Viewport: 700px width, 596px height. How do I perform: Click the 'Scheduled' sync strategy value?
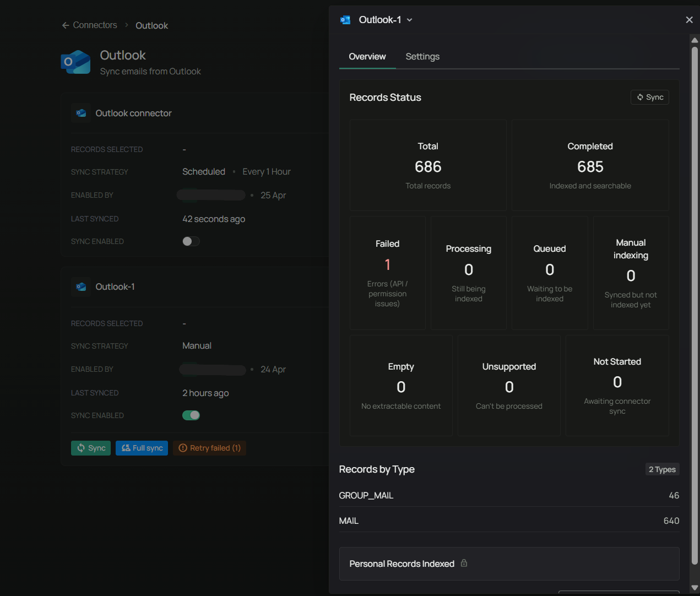tap(204, 172)
